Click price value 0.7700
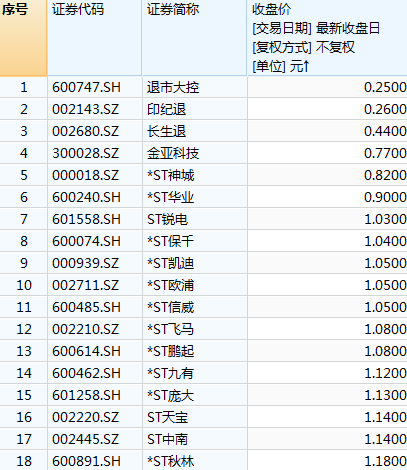 (x=385, y=153)
